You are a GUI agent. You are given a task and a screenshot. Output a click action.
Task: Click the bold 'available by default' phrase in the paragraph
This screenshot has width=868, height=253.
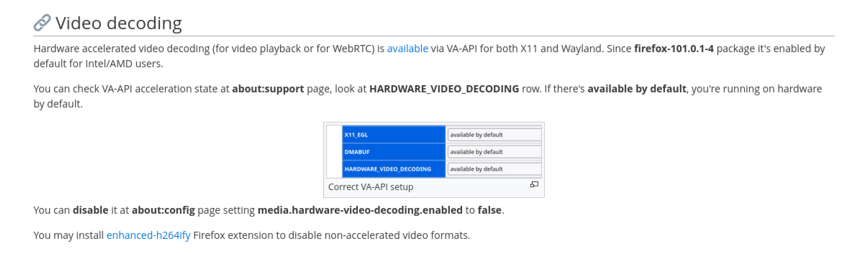(637, 89)
